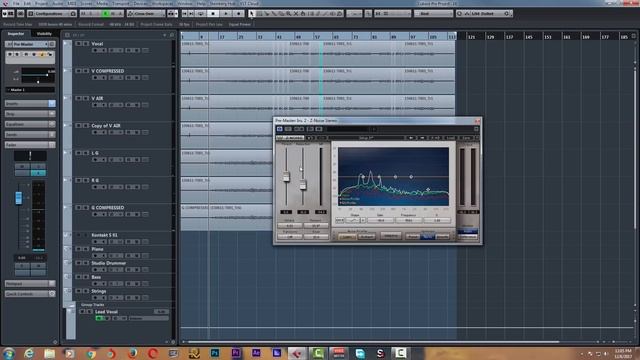Mute the Vocal track
Viewport: 640px width, 360px height.
(78, 44)
